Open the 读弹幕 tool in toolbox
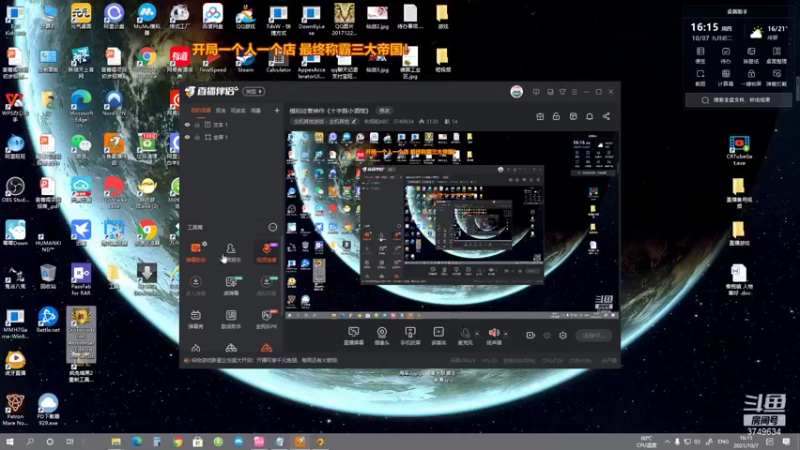Viewport: 800px width, 450px height. point(231,286)
